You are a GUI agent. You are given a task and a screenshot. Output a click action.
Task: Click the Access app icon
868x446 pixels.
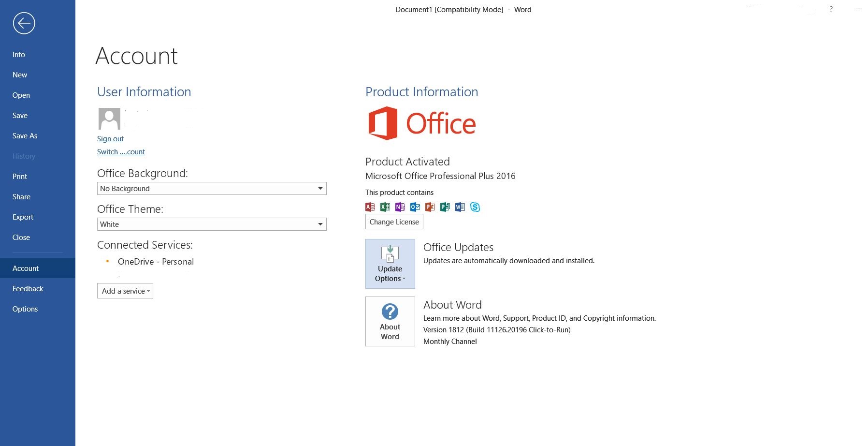coord(370,207)
